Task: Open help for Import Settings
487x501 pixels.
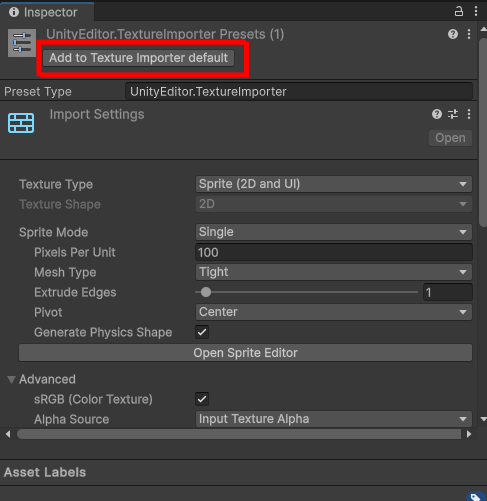Action: pyautogui.click(x=437, y=114)
